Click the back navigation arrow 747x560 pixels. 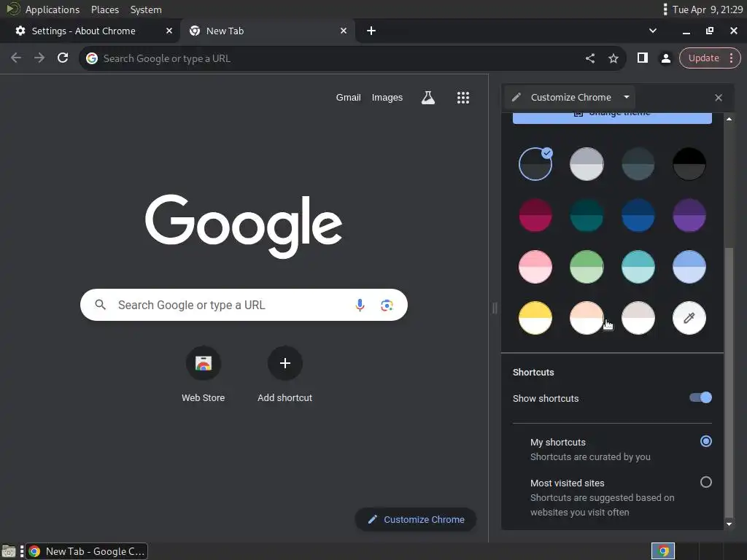pyautogui.click(x=16, y=58)
